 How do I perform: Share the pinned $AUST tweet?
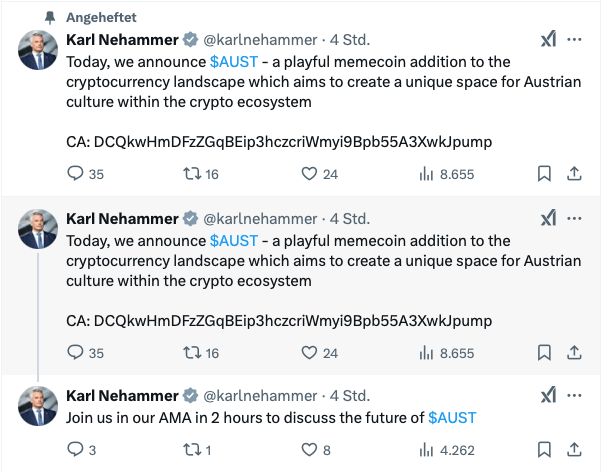pyautogui.click(x=574, y=173)
